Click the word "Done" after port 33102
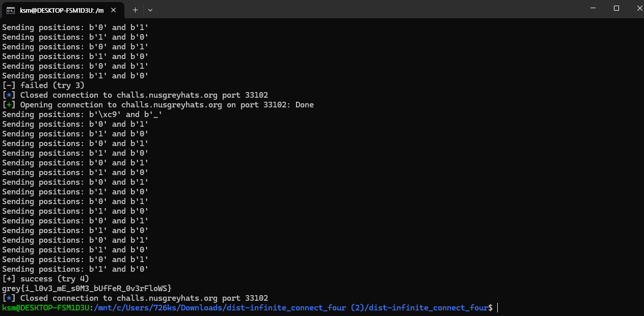This screenshot has height=316, width=644. 305,105
